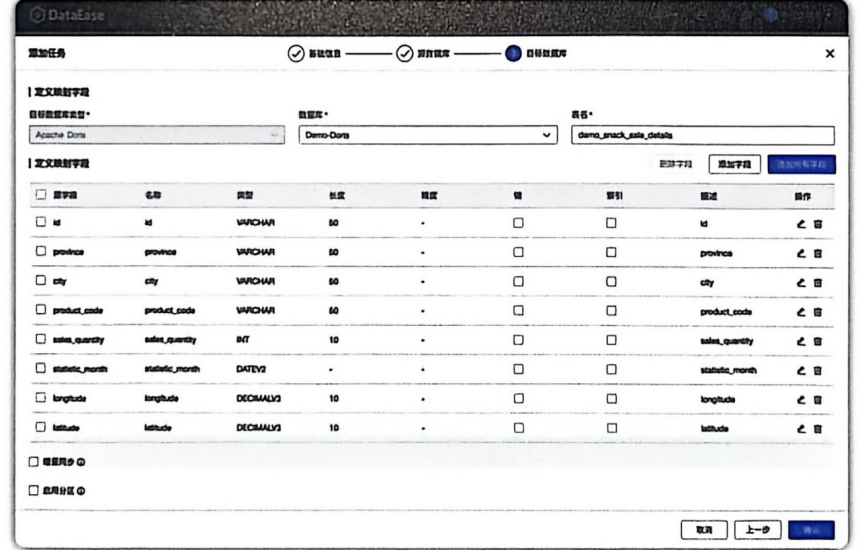Click the user avatar in header

[771, 15]
